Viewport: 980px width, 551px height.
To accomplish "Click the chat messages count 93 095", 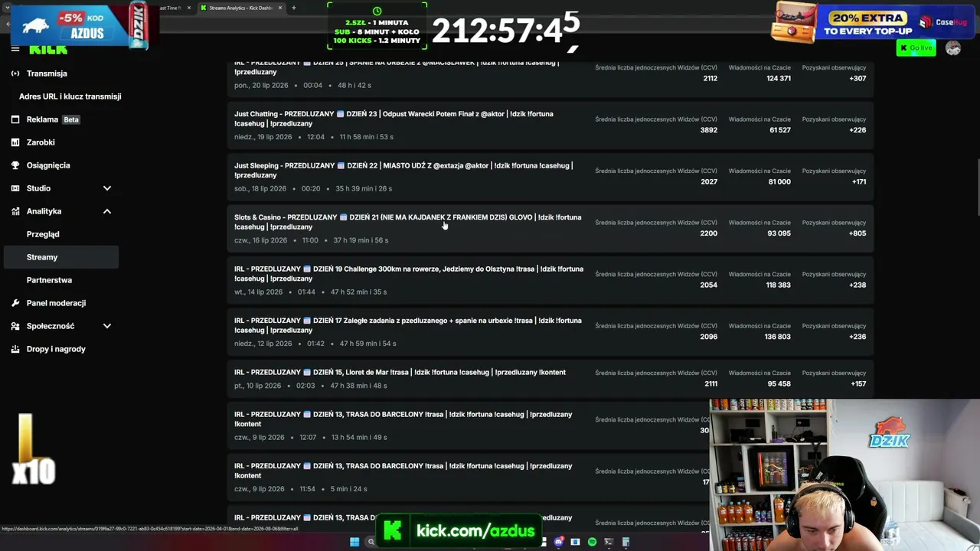I will (779, 233).
